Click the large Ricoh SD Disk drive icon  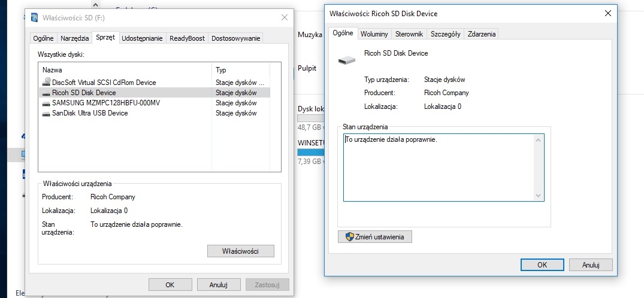tap(347, 60)
